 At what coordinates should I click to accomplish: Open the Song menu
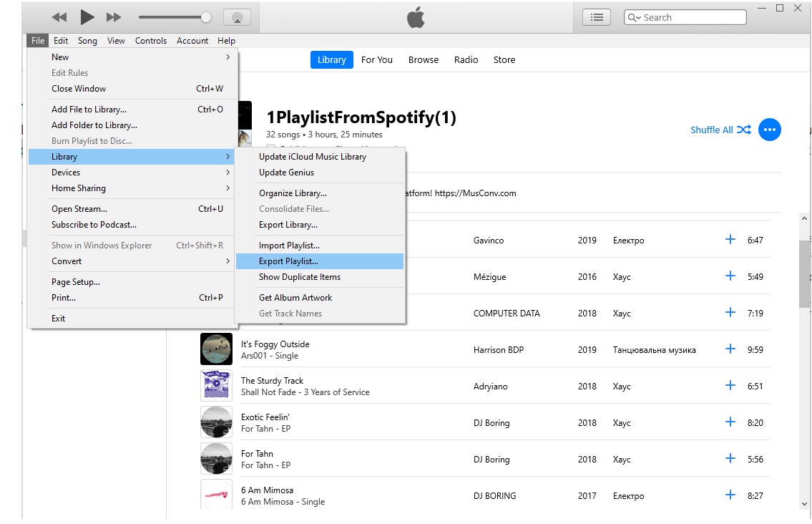87,40
